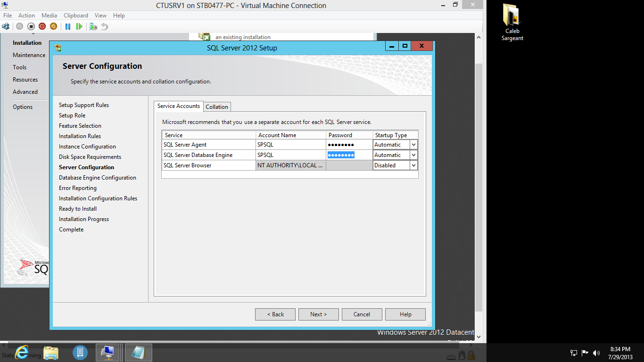Click the SQL Server Agent password field
The height and width of the screenshot is (362, 644).
(349, 145)
